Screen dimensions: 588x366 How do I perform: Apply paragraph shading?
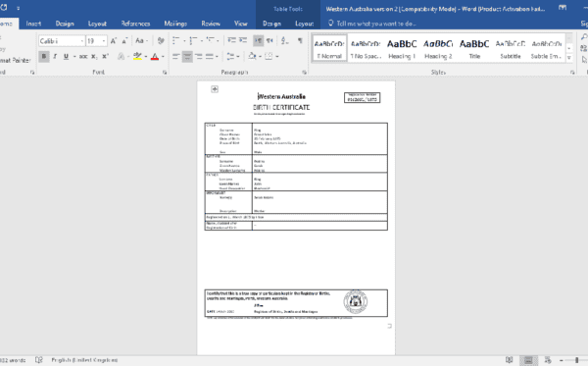(252, 56)
